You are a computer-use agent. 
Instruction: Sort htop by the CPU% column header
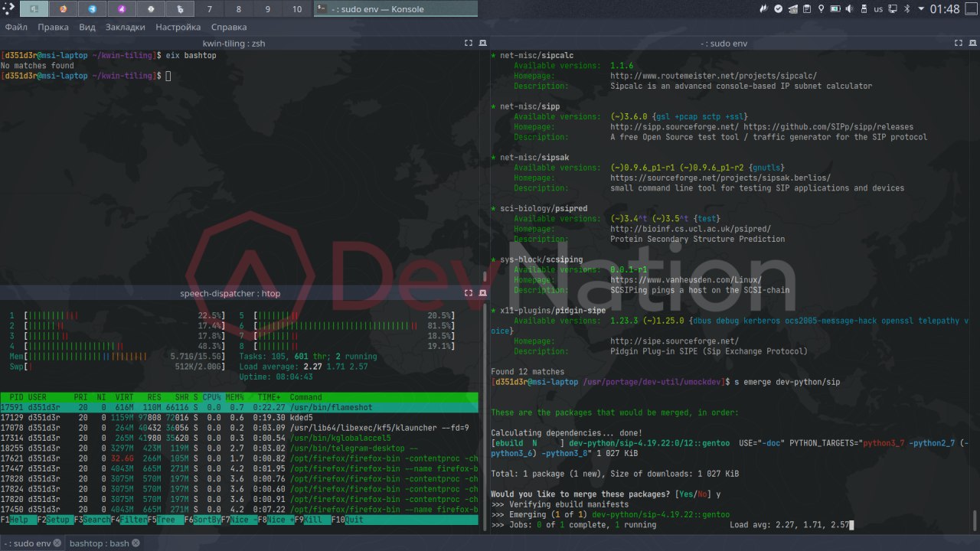[211, 397]
